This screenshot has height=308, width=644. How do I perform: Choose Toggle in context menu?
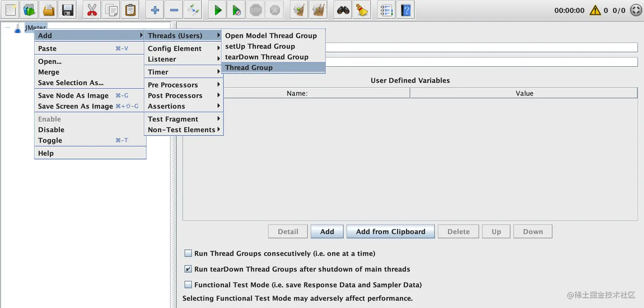(x=89, y=140)
